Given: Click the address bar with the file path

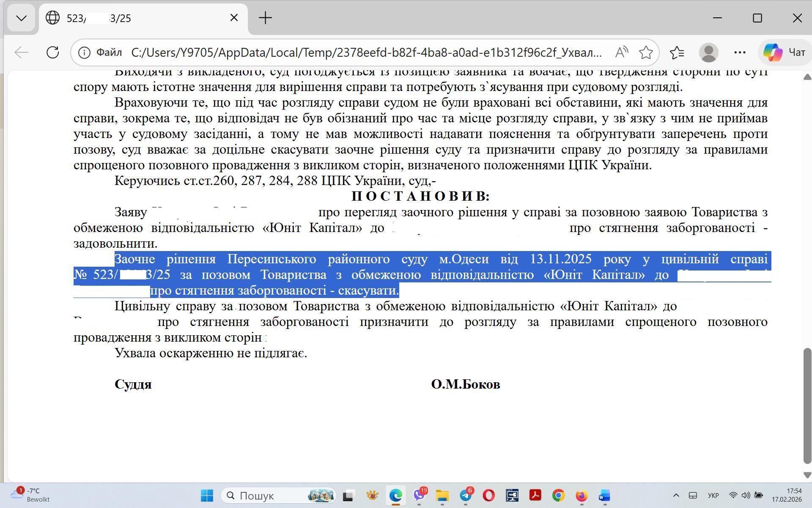Looking at the screenshot, I should 366,52.
